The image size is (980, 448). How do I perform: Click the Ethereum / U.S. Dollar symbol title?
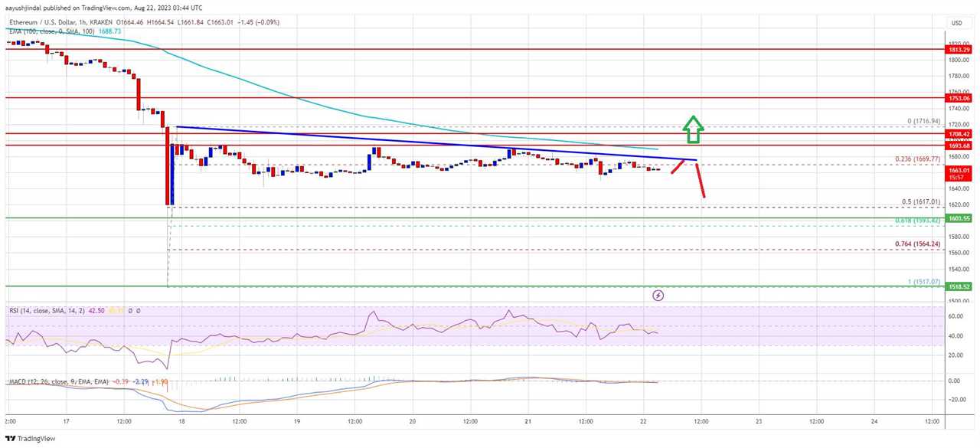42,22
